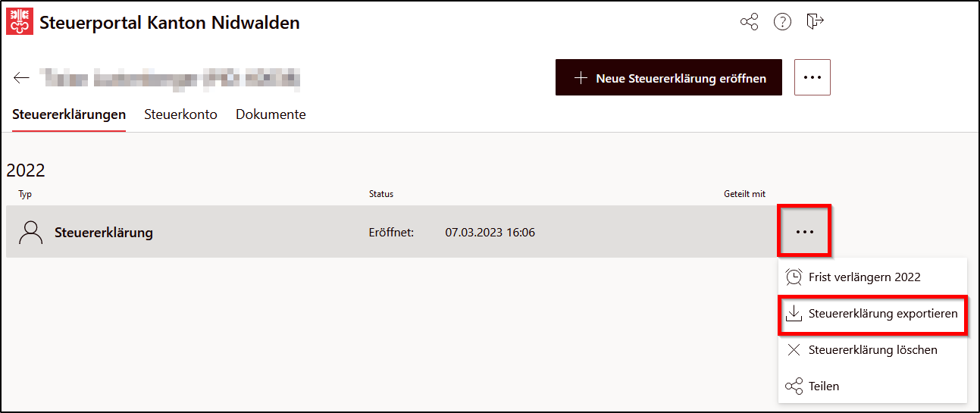The image size is (980, 413).
Task: Click the share icon next to Teilen
Action: 794,386
